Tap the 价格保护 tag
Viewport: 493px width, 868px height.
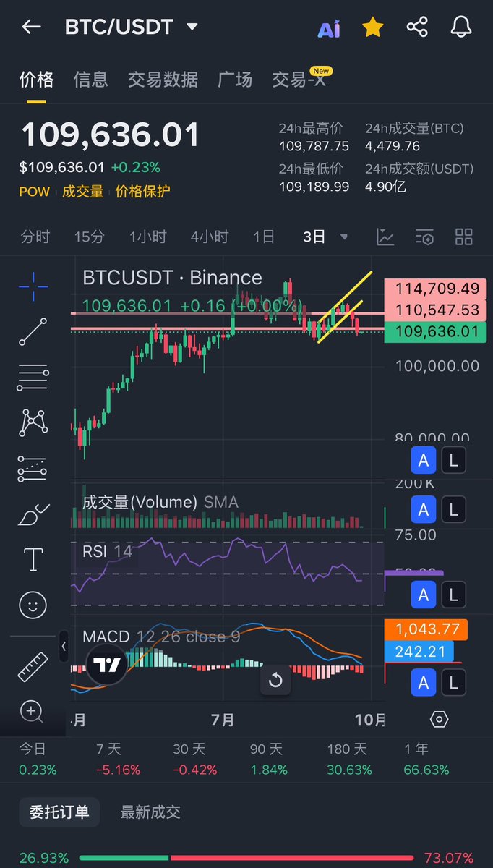point(142,192)
